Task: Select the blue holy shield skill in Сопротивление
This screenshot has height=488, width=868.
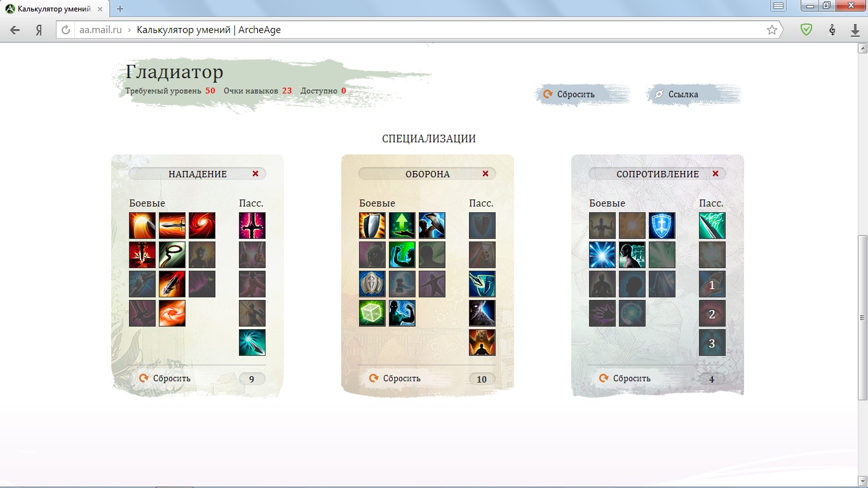Action: click(662, 226)
